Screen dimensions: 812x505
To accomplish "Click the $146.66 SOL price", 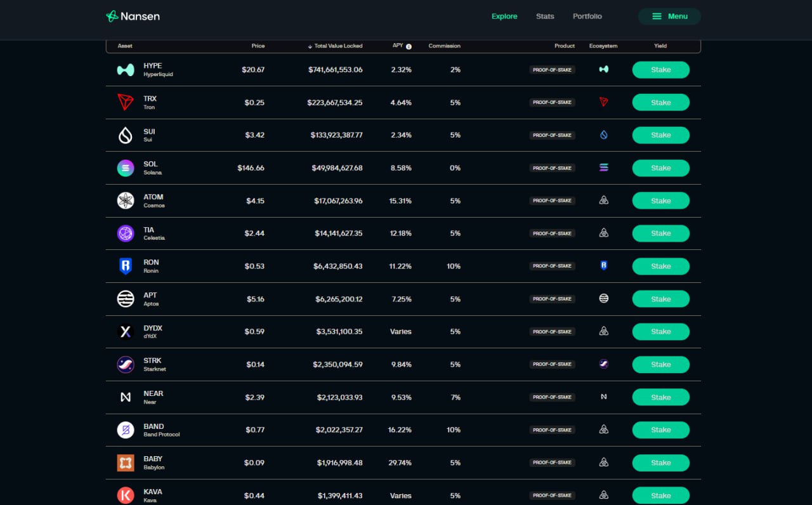I will [251, 168].
